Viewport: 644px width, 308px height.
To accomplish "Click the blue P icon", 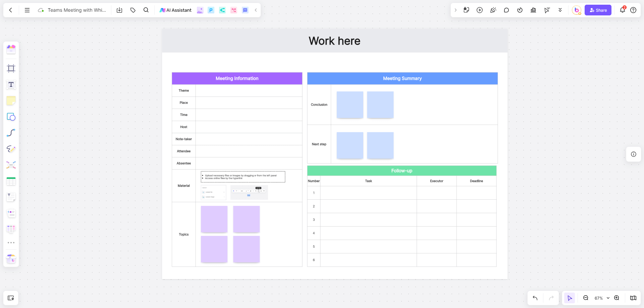I will coord(211,10).
